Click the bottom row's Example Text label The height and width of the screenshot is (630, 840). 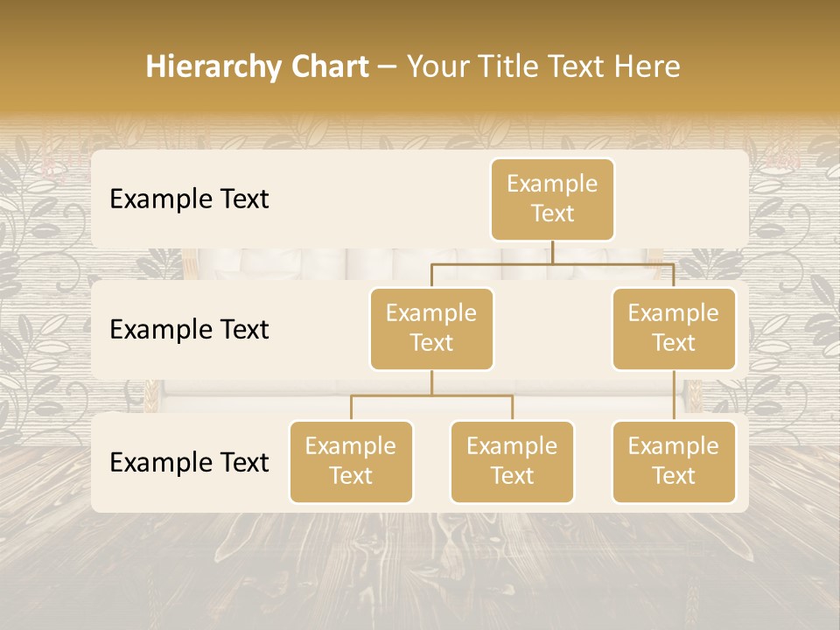click(189, 462)
